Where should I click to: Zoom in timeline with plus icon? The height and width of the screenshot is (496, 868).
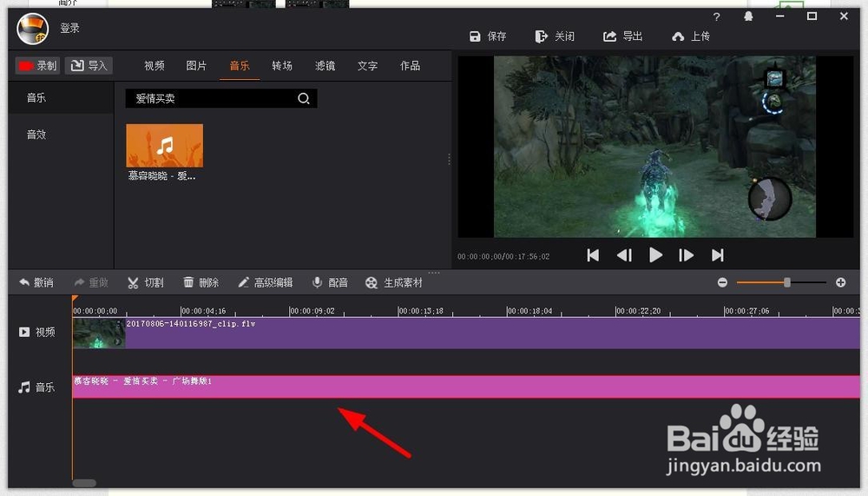pyautogui.click(x=841, y=282)
